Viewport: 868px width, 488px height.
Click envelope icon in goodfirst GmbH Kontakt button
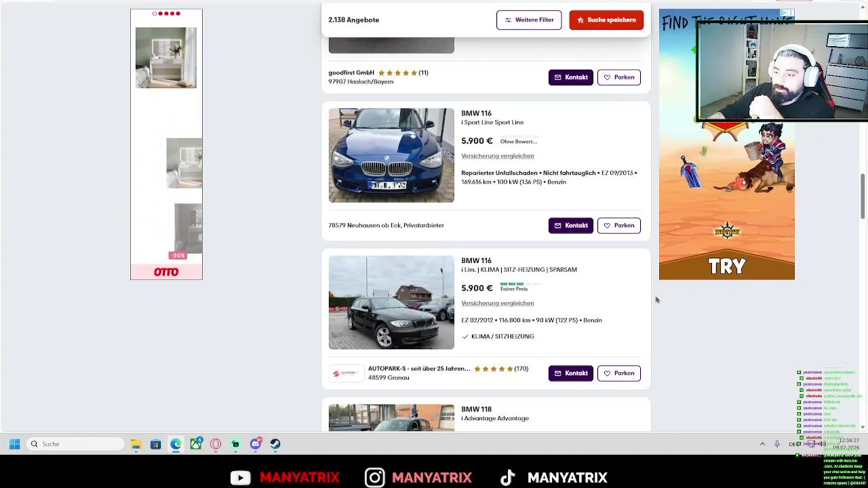558,77
